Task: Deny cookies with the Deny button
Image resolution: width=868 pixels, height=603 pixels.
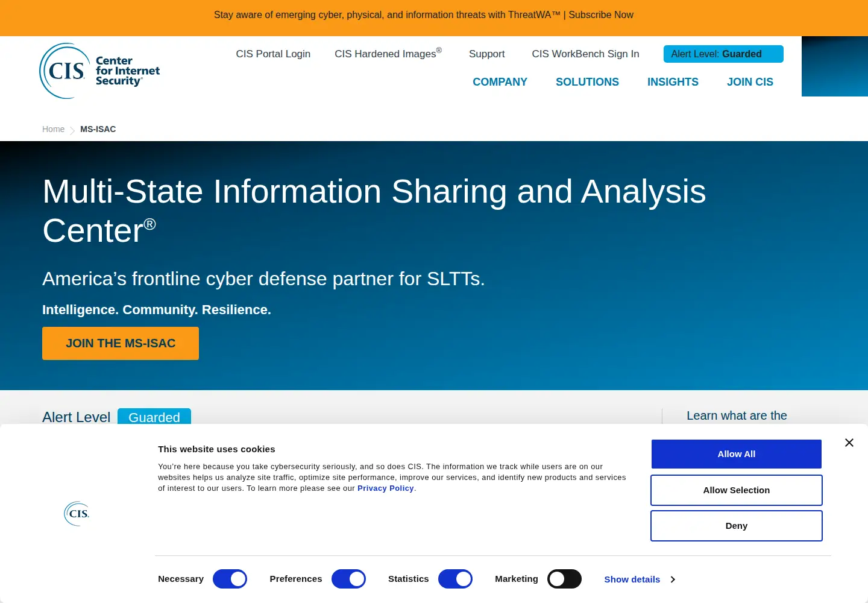Action: [736, 526]
